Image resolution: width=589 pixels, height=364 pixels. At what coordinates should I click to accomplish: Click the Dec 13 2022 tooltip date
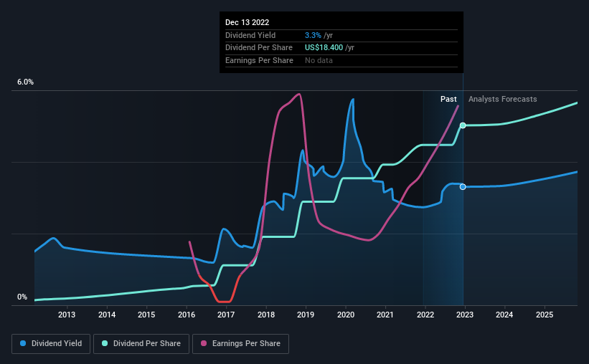[248, 22]
